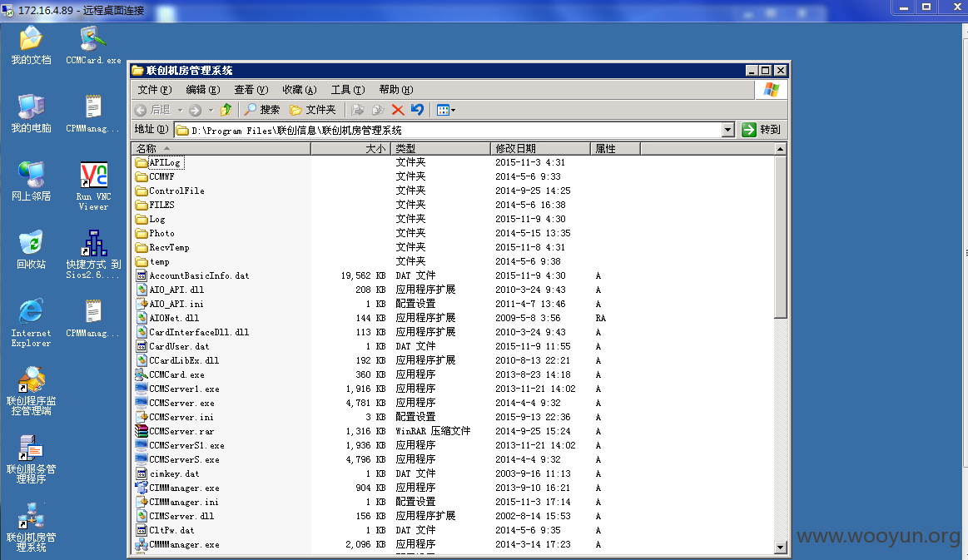Image resolution: width=968 pixels, height=560 pixels.
Task: Select 我的电脑 desktop icon
Action: [31, 113]
